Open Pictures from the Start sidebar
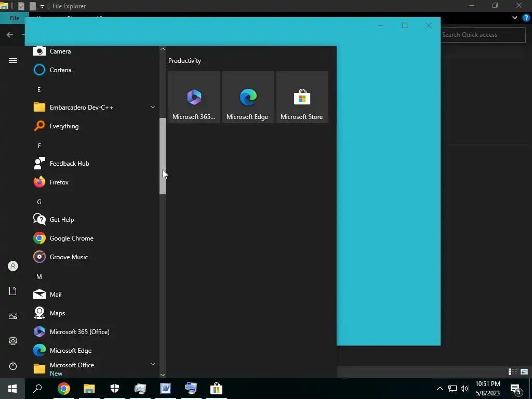The height and width of the screenshot is (399, 532). point(13,316)
